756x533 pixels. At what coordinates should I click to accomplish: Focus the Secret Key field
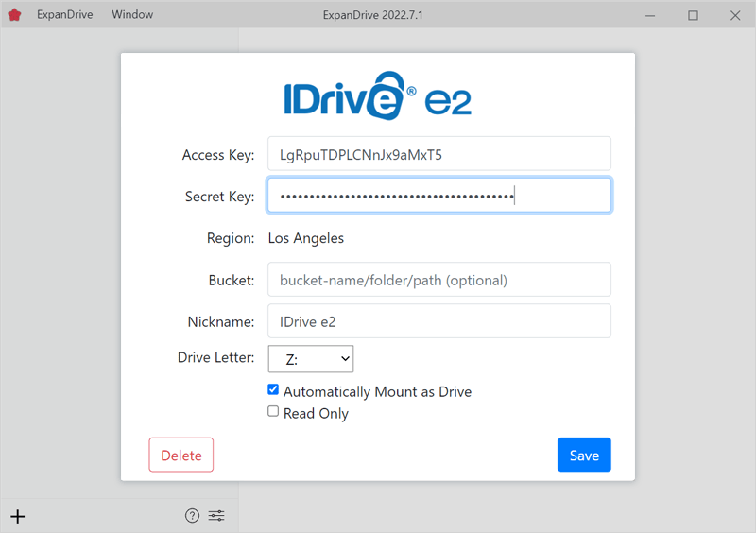[x=439, y=196]
